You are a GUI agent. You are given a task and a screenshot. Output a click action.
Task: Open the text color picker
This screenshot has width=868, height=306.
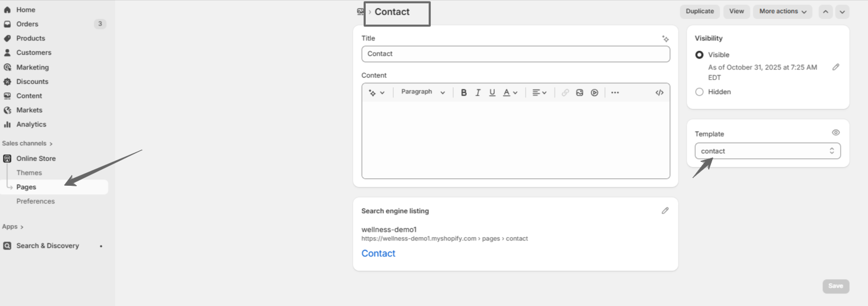click(510, 92)
